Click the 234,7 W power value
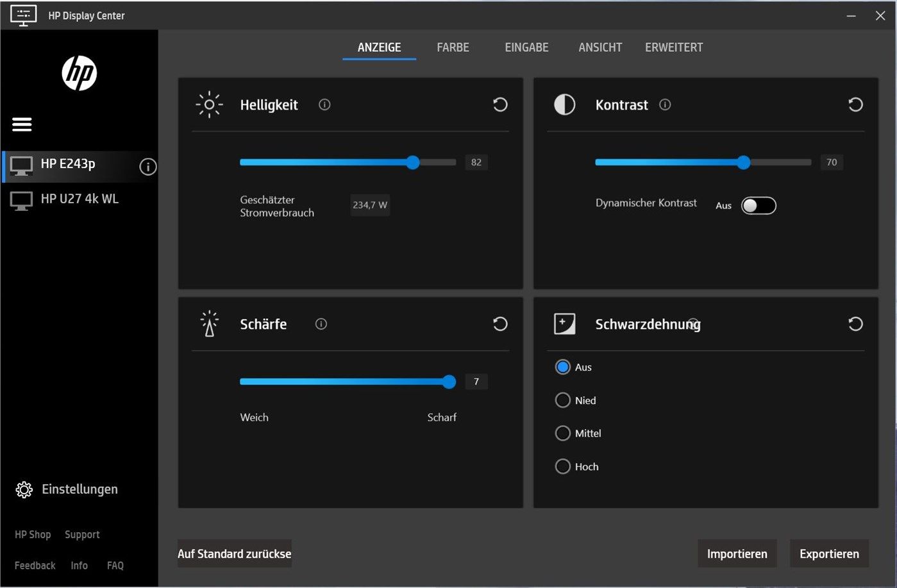Screen dimensions: 897x588 click(370, 205)
